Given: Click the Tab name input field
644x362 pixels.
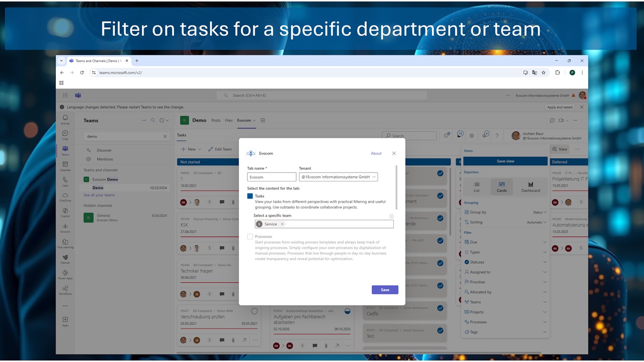Looking at the screenshot, I should point(272,177).
